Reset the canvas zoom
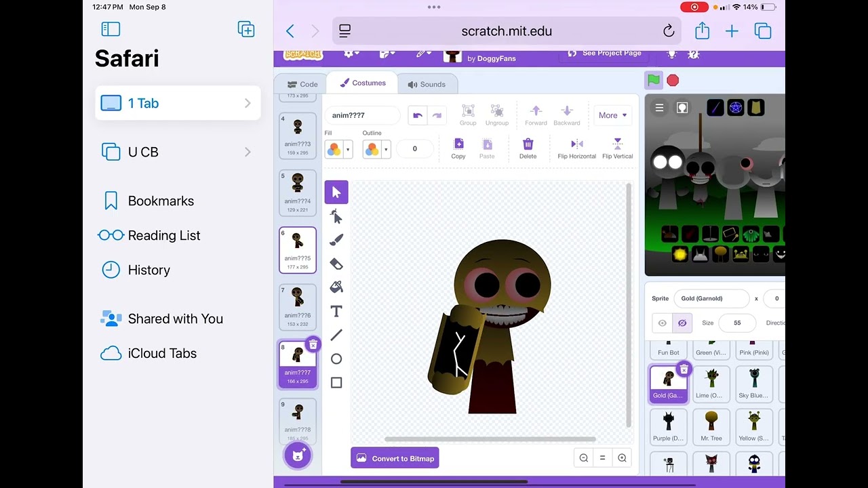 pos(602,458)
